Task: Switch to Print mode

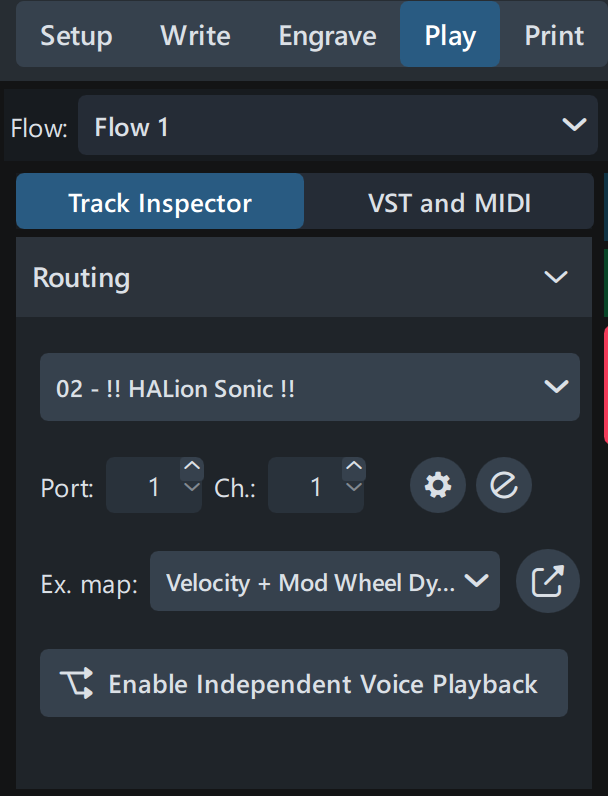Action: (554, 37)
